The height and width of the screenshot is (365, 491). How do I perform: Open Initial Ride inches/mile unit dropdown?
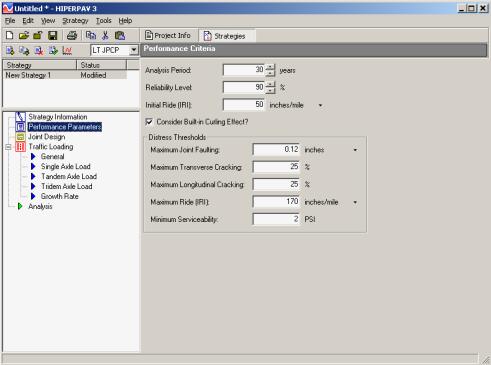[x=320, y=105]
